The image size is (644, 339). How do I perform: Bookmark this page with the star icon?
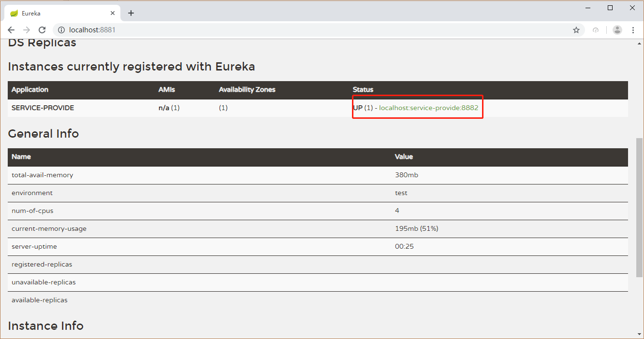click(576, 30)
